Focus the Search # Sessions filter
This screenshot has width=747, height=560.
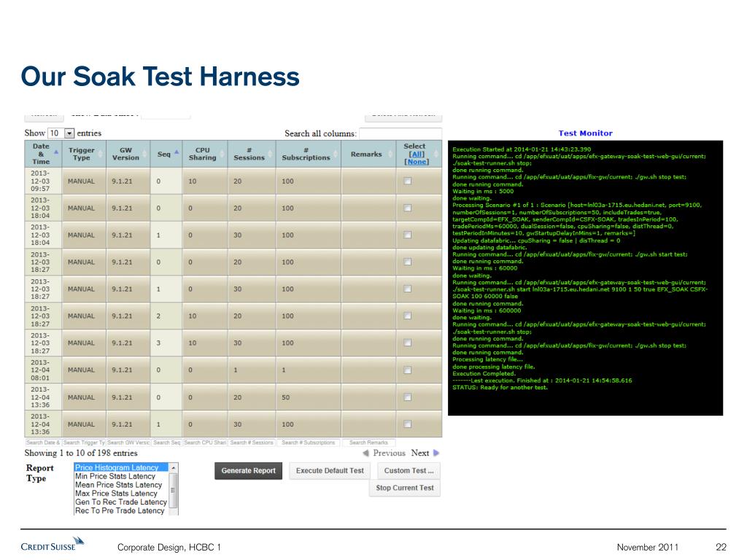click(x=252, y=443)
